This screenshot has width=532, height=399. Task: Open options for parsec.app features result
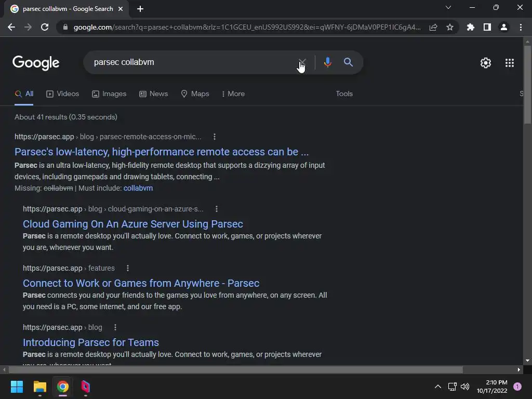point(128,269)
